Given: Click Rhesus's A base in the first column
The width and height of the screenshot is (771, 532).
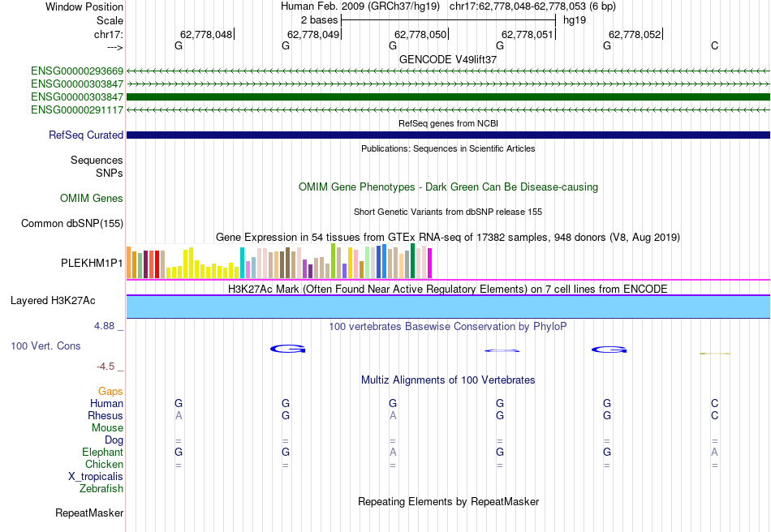Looking at the screenshot, I should (x=179, y=415).
